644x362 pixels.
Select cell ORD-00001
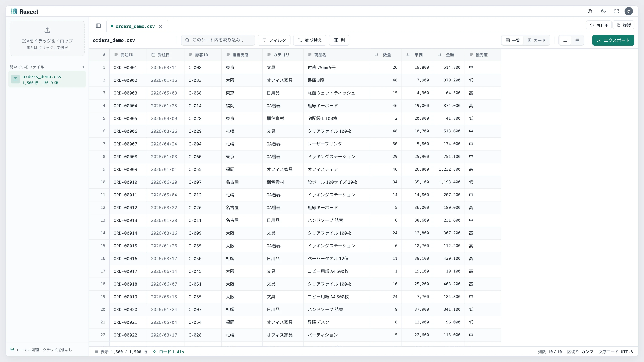(x=128, y=67)
